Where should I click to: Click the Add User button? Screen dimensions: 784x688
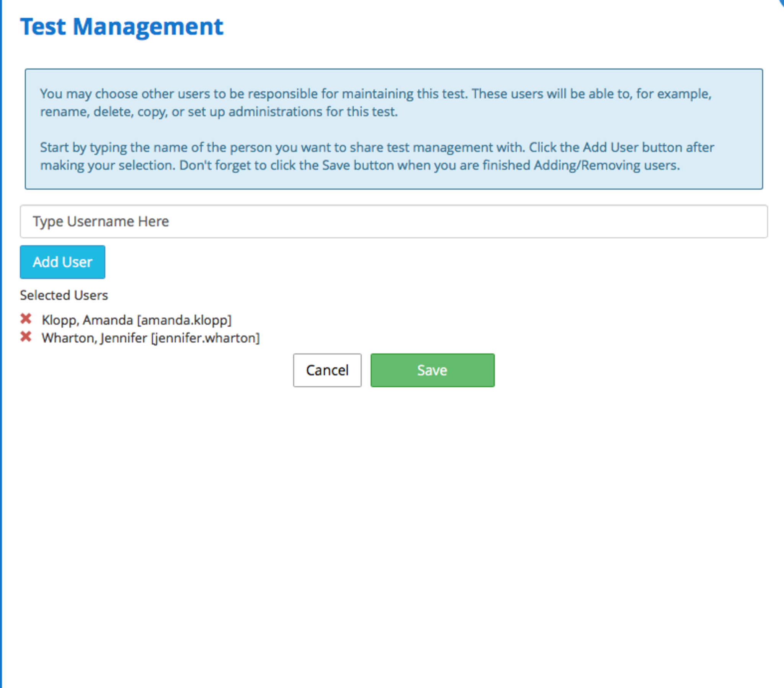click(62, 262)
